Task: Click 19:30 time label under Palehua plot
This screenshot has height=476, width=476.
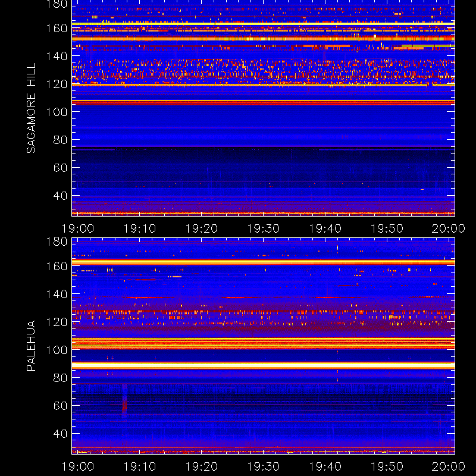Action: [x=263, y=466]
